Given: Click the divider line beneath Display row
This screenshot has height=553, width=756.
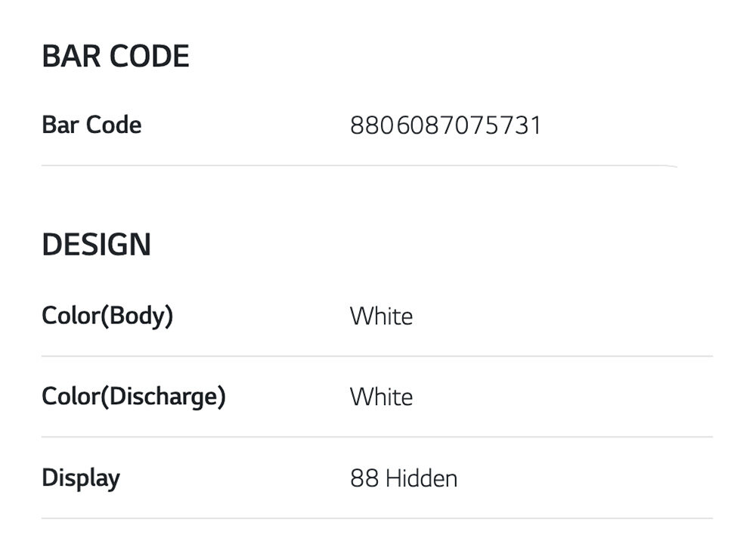Looking at the screenshot, I should 376,518.
